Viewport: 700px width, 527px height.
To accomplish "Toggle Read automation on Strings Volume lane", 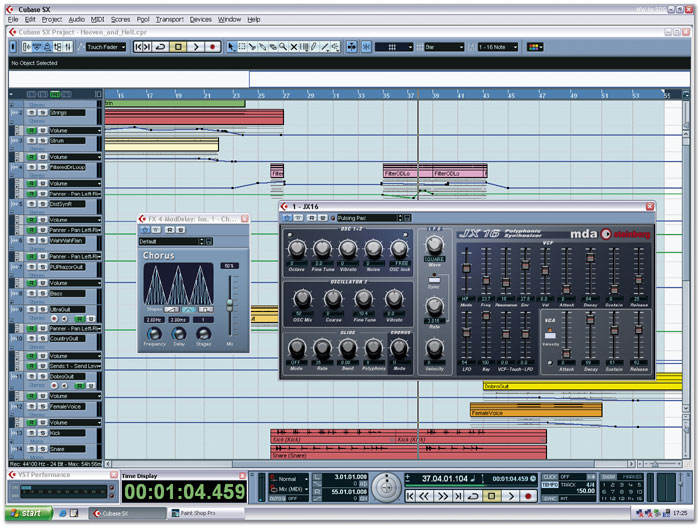I will (x=32, y=130).
